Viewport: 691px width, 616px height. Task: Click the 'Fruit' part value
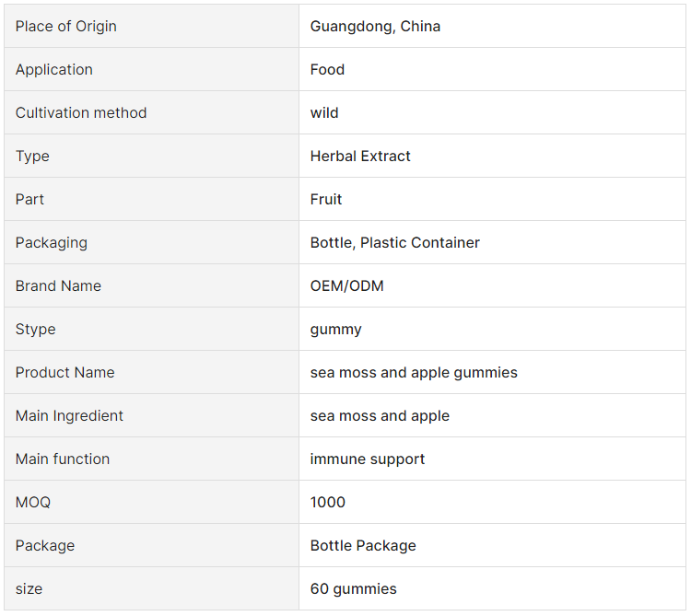[326, 200]
